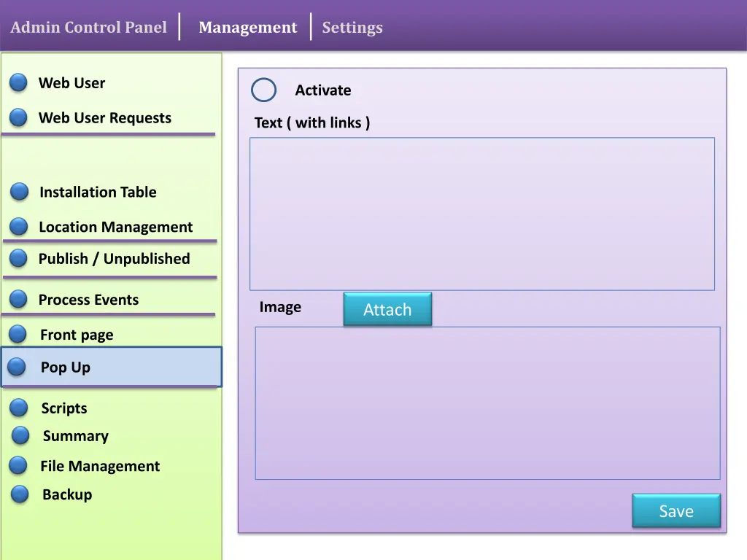The height and width of the screenshot is (560, 747).
Task: Click the bullet icon next to Installation Table
Action: tap(20, 192)
